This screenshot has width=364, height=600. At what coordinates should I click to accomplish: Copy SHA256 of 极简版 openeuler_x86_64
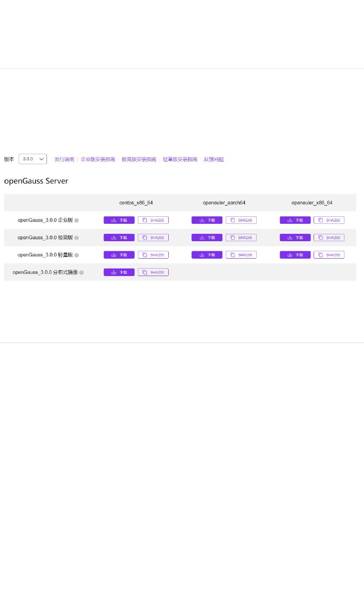coord(329,238)
